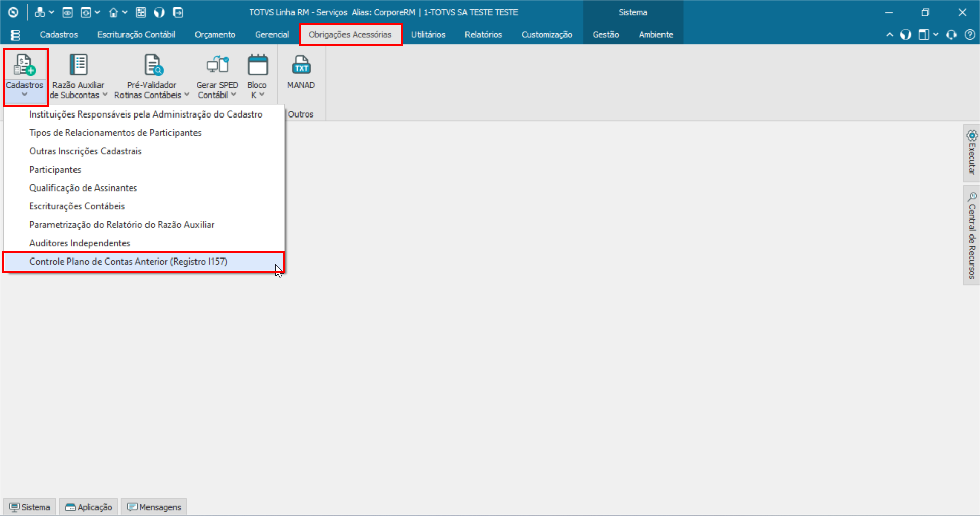Open the question mark help icon
This screenshot has height=516, width=980.
pyautogui.click(x=970, y=35)
